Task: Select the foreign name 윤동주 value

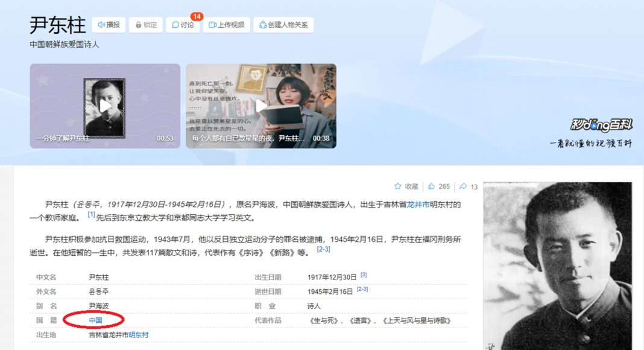Action: tap(98, 291)
